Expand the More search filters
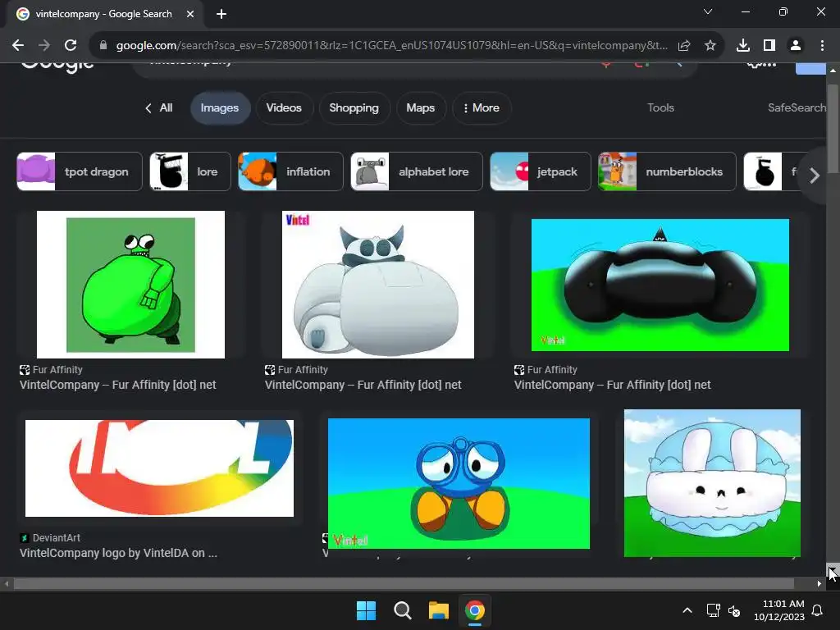This screenshot has width=840, height=630. (x=481, y=107)
